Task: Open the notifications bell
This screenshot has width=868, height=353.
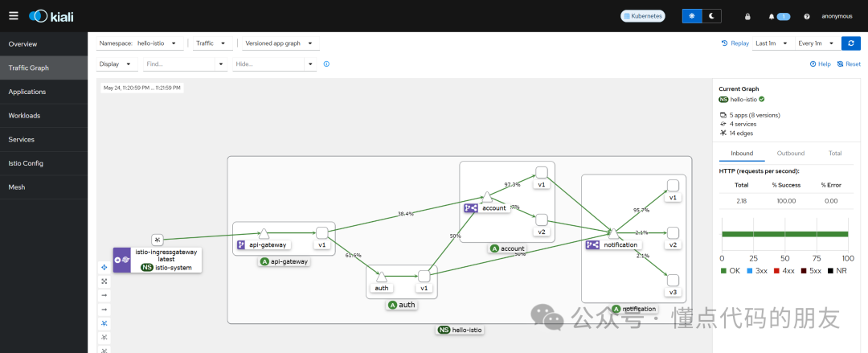Action: click(772, 17)
